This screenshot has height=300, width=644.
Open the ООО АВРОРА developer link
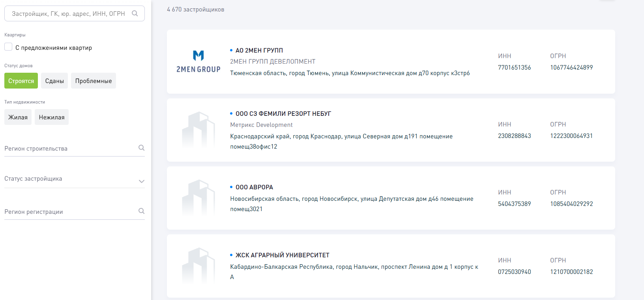[254, 187]
